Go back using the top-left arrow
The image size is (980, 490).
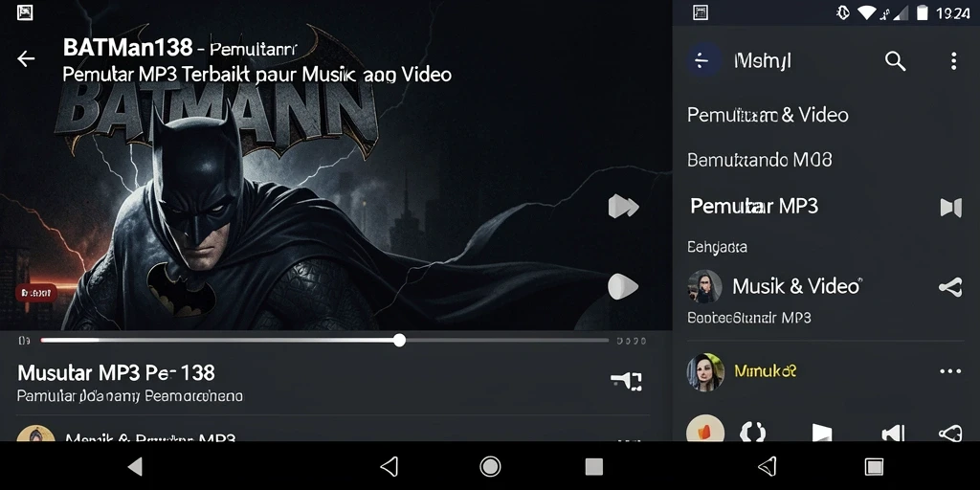point(26,58)
